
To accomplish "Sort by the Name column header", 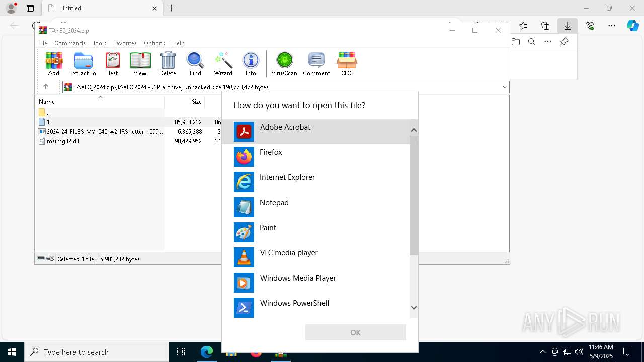I will point(100,101).
